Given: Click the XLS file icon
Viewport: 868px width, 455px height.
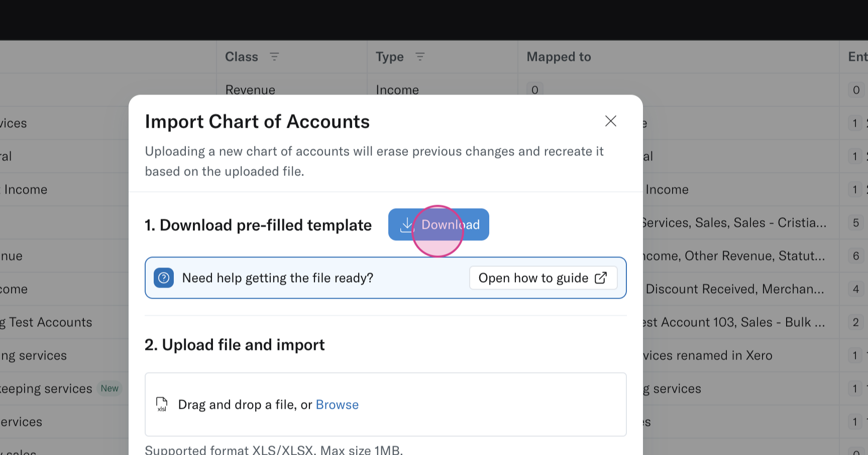Looking at the screenshot, I should (x=162, y=404).
